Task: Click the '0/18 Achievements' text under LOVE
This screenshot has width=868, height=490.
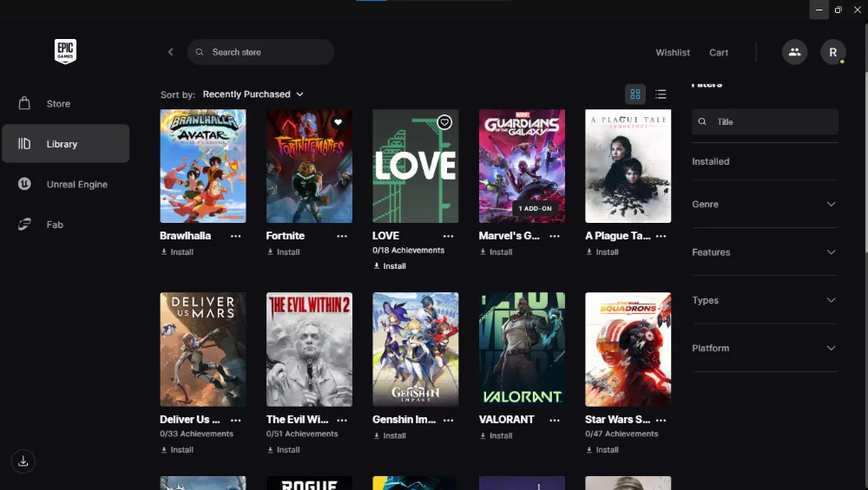Action: (409, 251)
